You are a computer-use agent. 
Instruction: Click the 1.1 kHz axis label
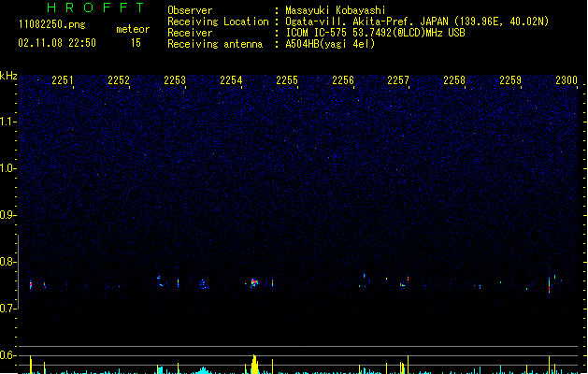(7, 122)
